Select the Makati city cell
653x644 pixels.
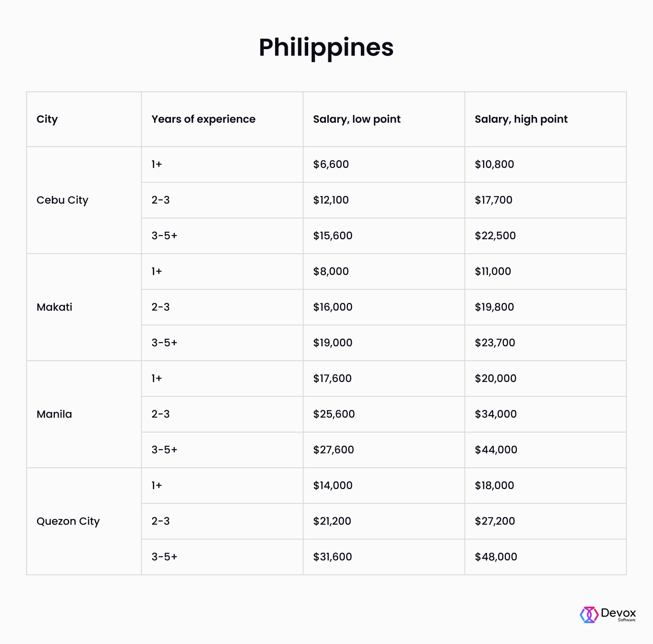tap(54, 307)
